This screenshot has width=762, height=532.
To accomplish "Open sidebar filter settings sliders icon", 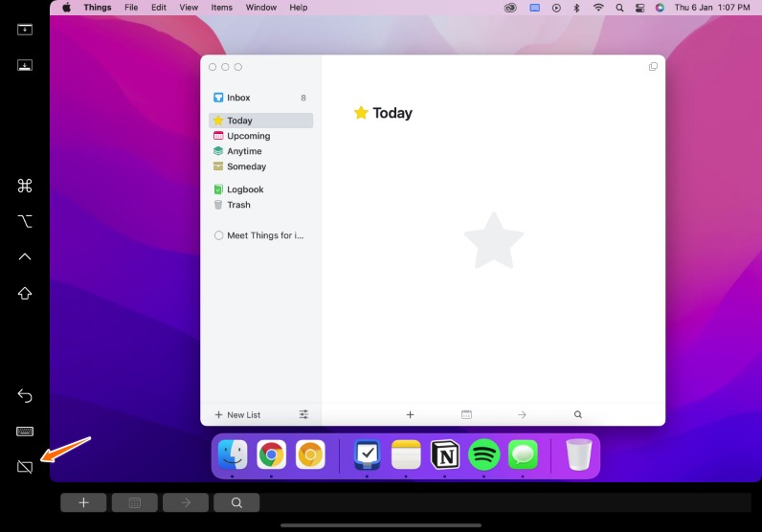I will point(303,414).
